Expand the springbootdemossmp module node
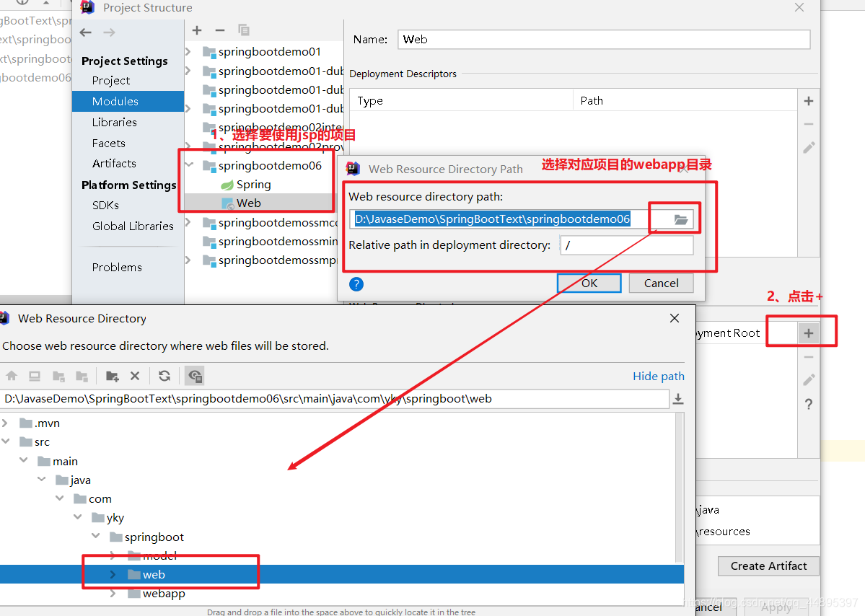 point(189,260)
